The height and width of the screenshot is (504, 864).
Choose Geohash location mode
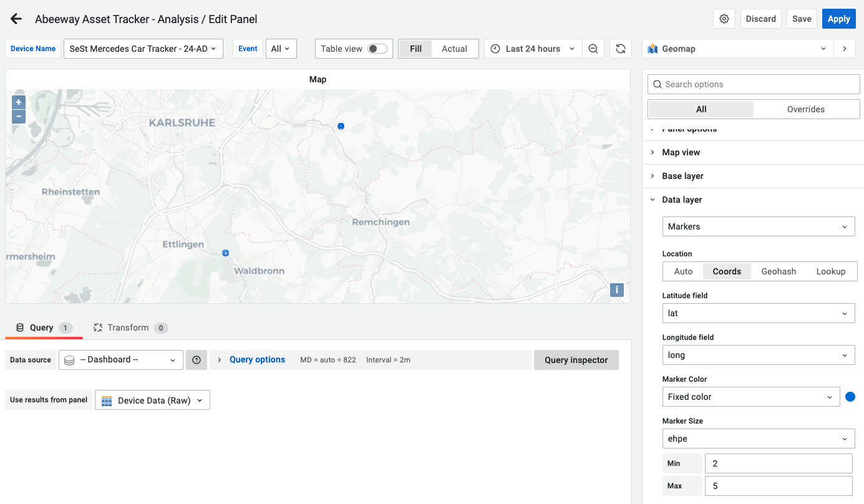click(779, 271)
